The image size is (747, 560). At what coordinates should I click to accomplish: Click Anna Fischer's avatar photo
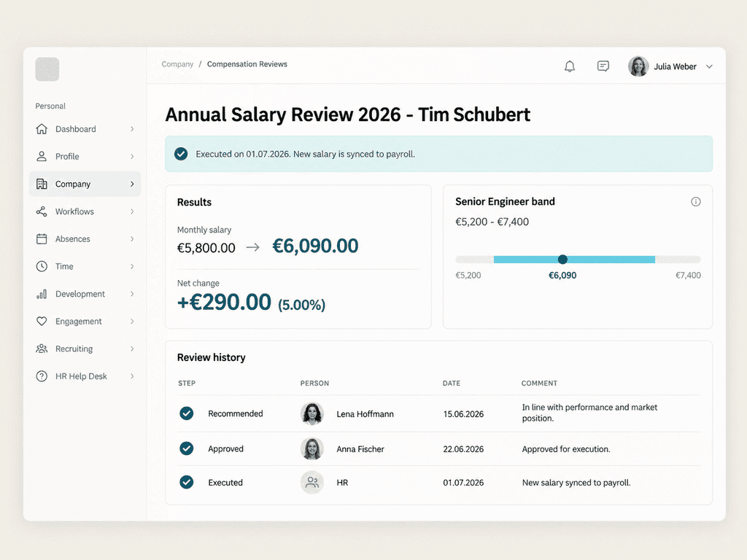point(312,448)
